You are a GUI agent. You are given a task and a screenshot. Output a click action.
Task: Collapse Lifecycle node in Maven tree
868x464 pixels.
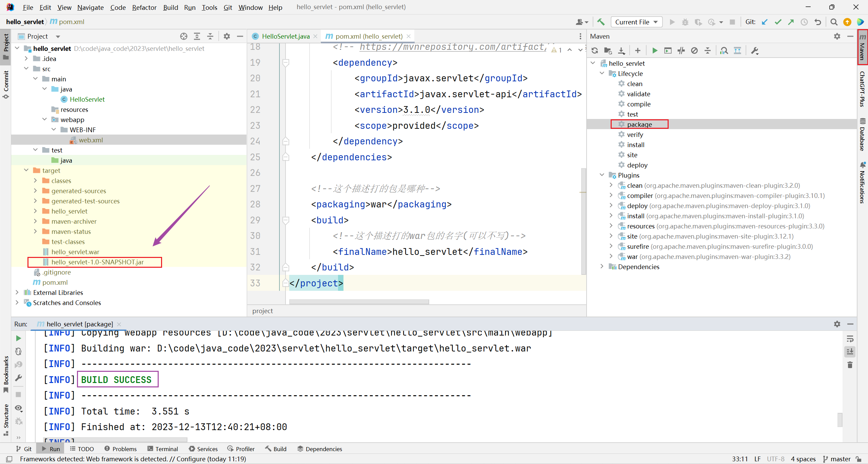602,73
